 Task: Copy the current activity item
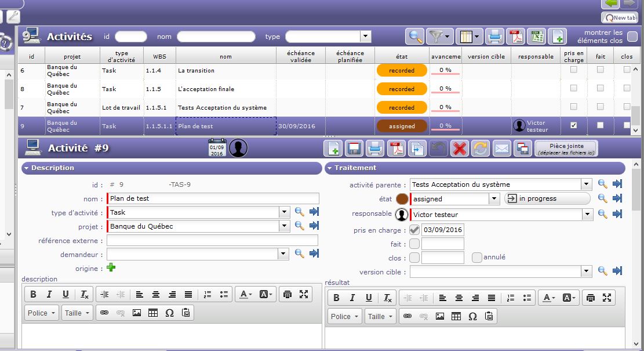pyautogui.click(x=417, y=149)
